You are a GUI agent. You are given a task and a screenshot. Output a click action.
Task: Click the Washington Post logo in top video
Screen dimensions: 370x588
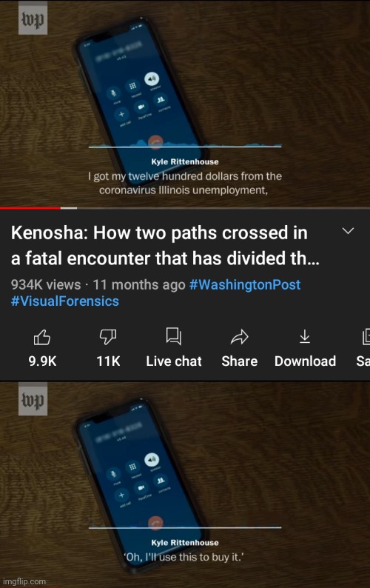(x=33, y=19)
